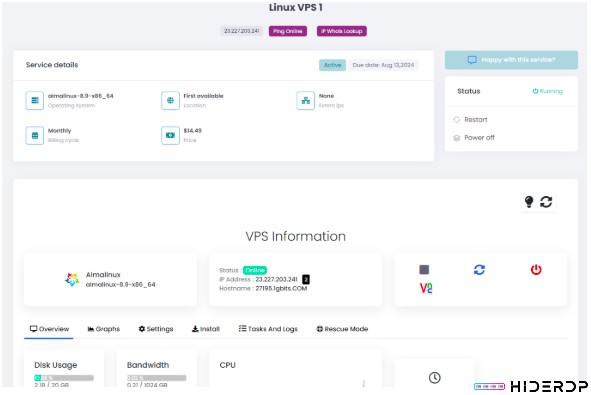Click the hostname 27195.1gbits.COM
The height and width of the screenshot is (395, 591).
[281, 288]
